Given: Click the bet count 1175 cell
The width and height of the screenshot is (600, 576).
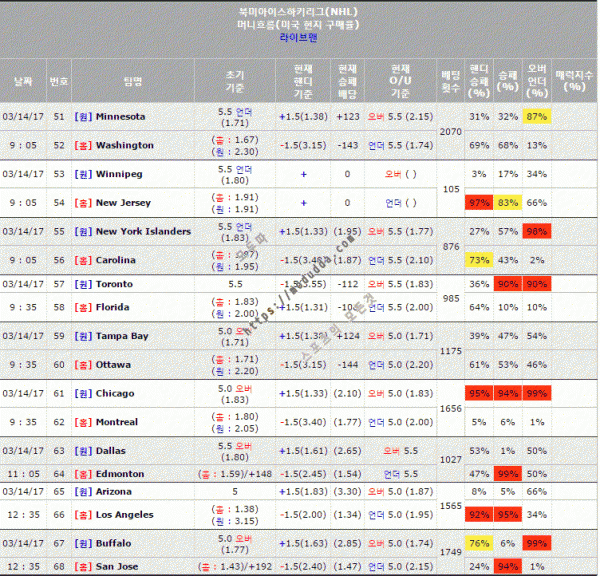Looking at the screenshot, I should point(450,351).
